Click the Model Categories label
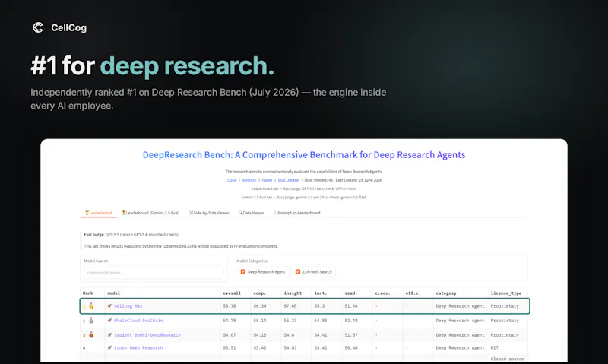 coord(252,261)
